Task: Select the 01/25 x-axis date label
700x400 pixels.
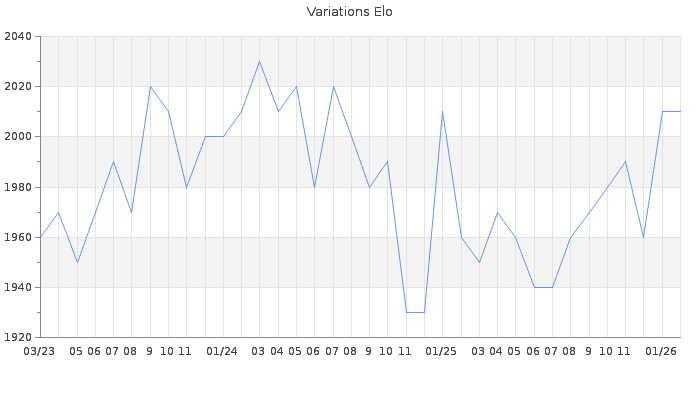Action: pos(441,351)
